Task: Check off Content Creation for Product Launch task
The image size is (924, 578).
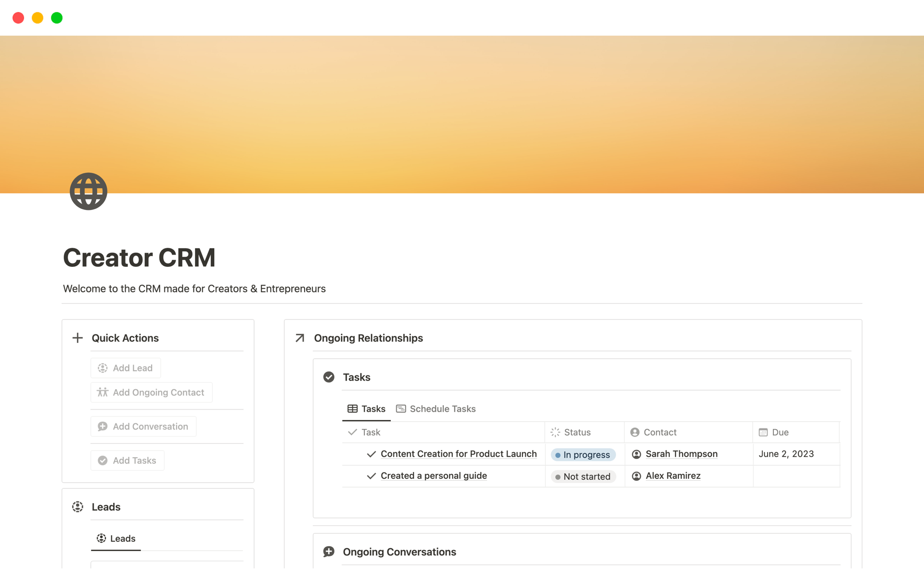Action: [x=371, y=454]
